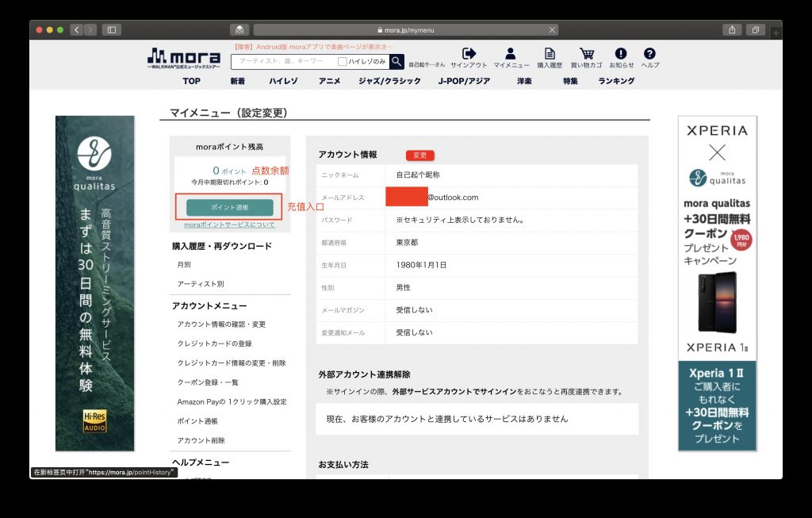The image size is (812, 518).
Task: Click the mora logo
Action: point(184,58)
